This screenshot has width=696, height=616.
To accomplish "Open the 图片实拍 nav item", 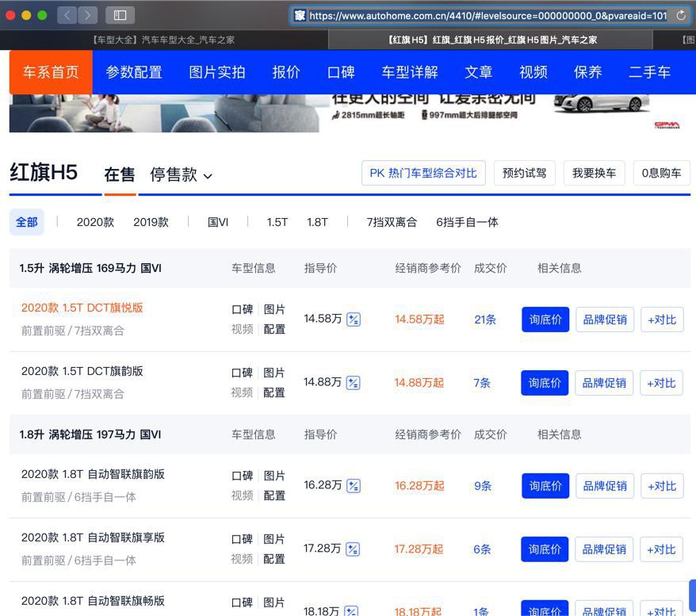I will tap(217, 72).
